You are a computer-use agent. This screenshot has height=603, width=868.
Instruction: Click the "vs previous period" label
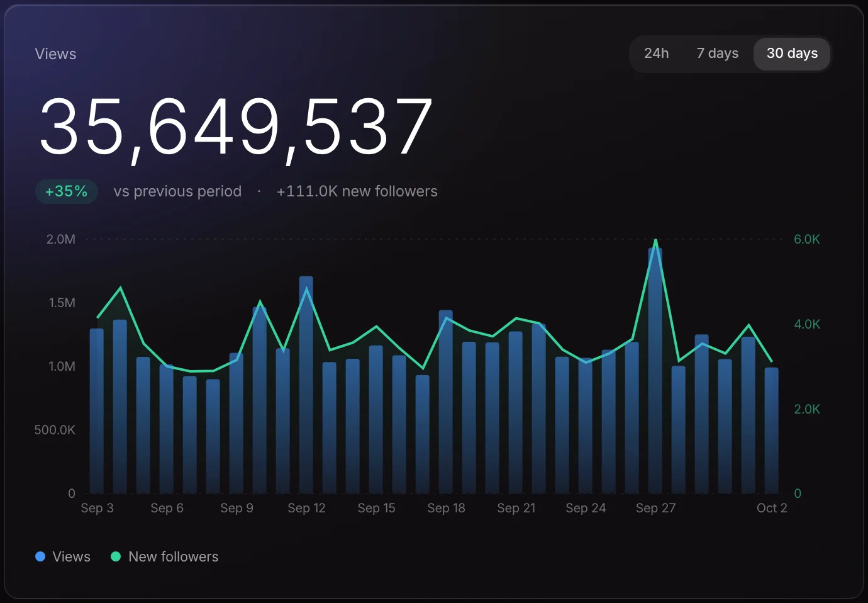click(177, 191)
